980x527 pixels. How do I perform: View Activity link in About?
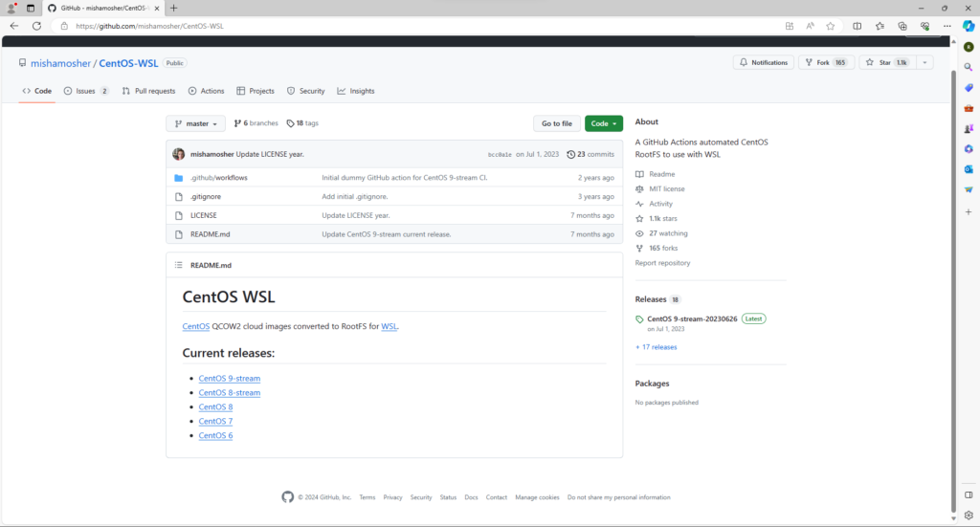coord(660,204)
